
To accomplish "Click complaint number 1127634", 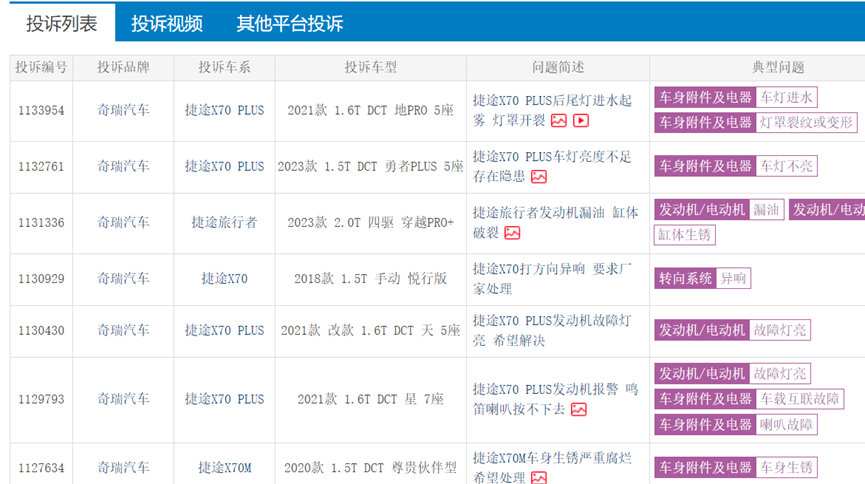I will pyautogui.click(x=41, y=468).
